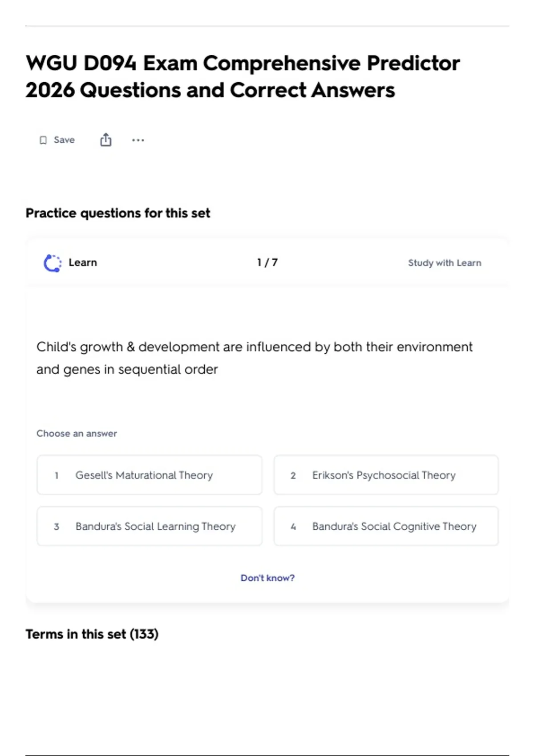This screenshot has height=756, width=534.
Task: Open Study with Learn link
Action: (x=445, y=263)
